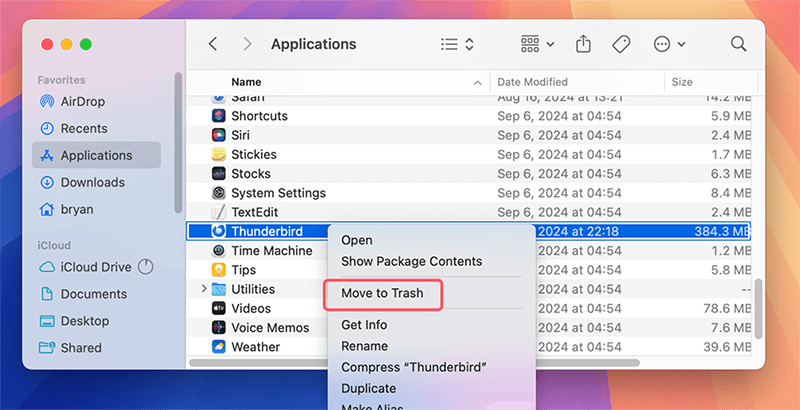The width and height of the screenshot is (800, 410).
Task: Click the Share toolbar icon
Action: tap(584, 44)
